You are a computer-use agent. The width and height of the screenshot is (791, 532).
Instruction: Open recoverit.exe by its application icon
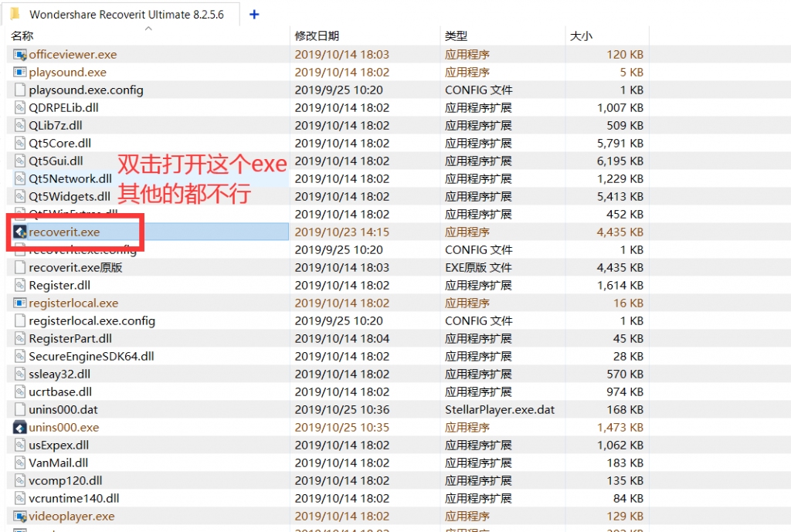21,232
